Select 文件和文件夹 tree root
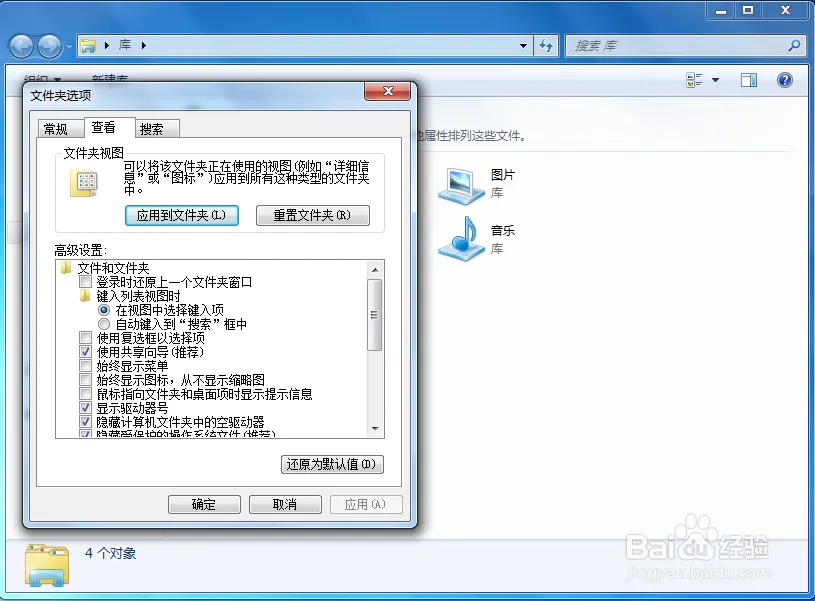Viewport: 815px width, 601px height. pos(113,268)
